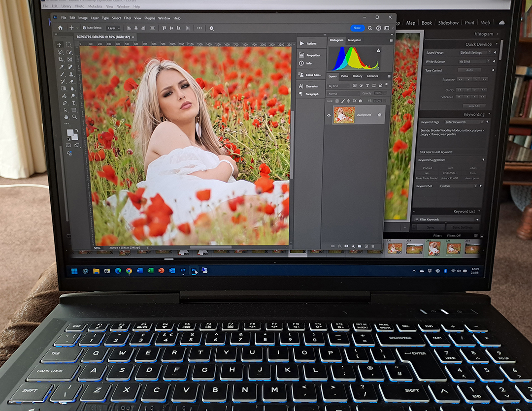Click the background color swatch
Screen dimensions: 532x411
74,137
